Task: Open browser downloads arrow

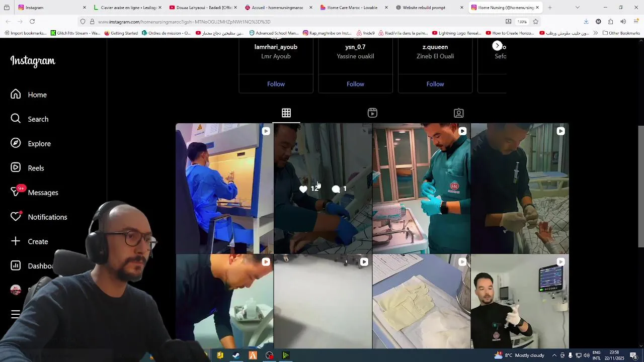Action: pos(586,22)
